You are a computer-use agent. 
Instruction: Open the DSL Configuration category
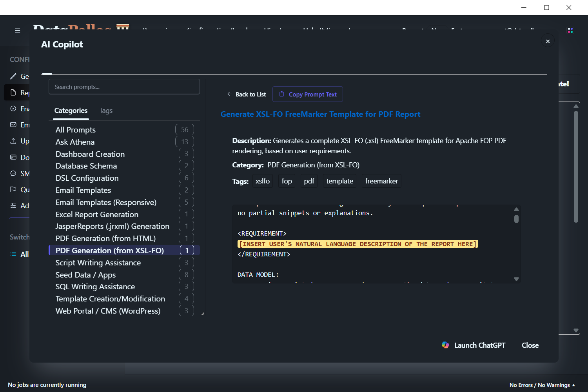pos(124,178)
